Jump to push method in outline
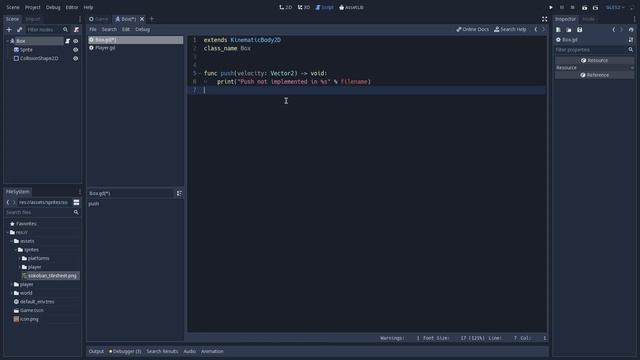The width and height of the screenshot is (640, 360). click(94, 204)
